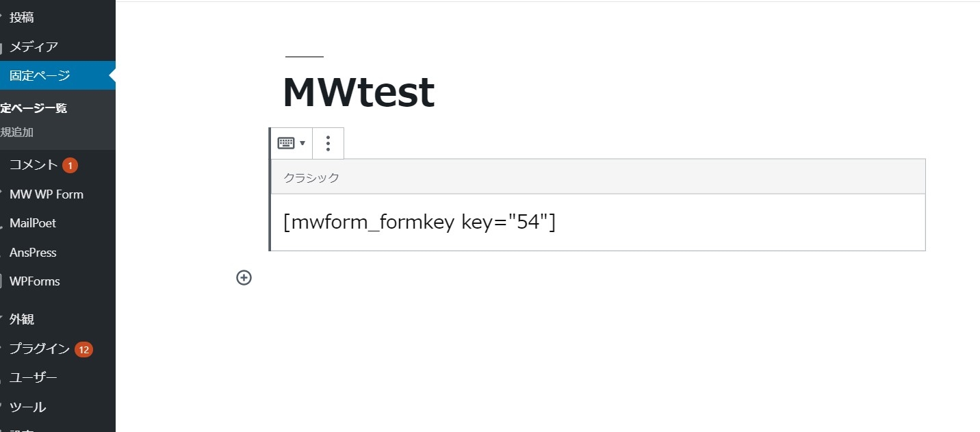Open ツール tools menu

coord(27,407)
